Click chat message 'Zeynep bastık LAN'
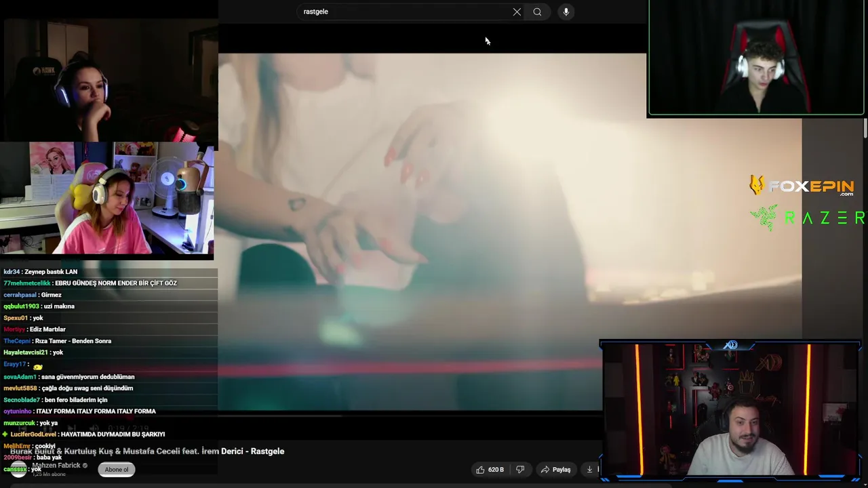The image size is (868, 488). 51,272
